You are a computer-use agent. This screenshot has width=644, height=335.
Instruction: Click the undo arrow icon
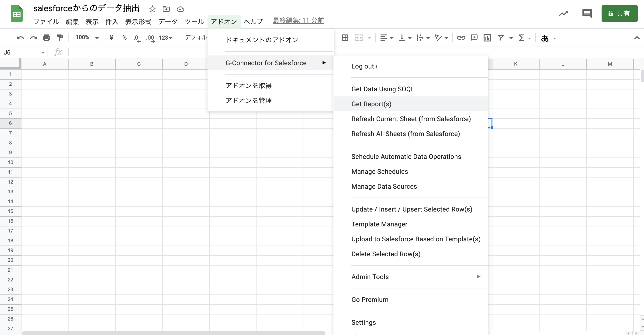[20, 38]
